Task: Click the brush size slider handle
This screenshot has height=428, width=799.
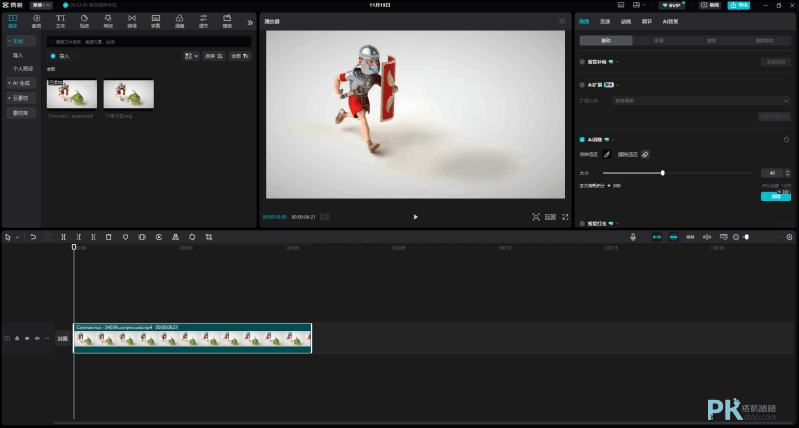Action: 662,173
